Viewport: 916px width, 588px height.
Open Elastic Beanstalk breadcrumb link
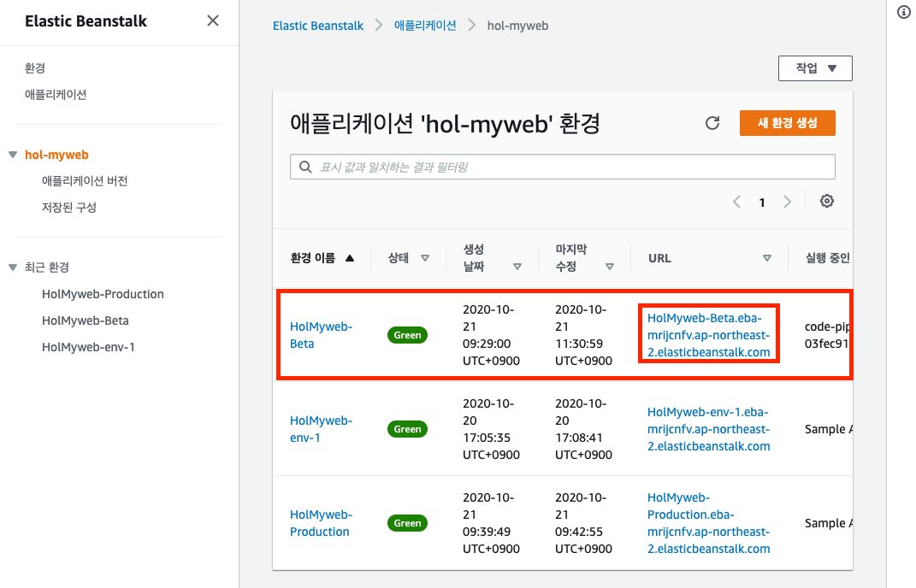(x=318, y=26)
